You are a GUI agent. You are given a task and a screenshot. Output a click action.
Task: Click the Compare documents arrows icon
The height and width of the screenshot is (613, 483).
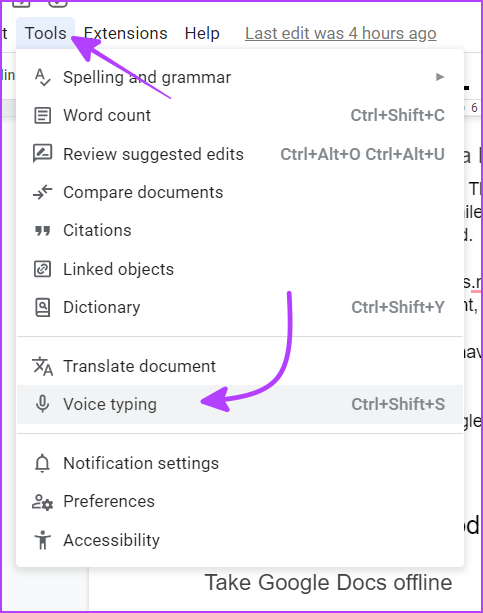(43, 192)
